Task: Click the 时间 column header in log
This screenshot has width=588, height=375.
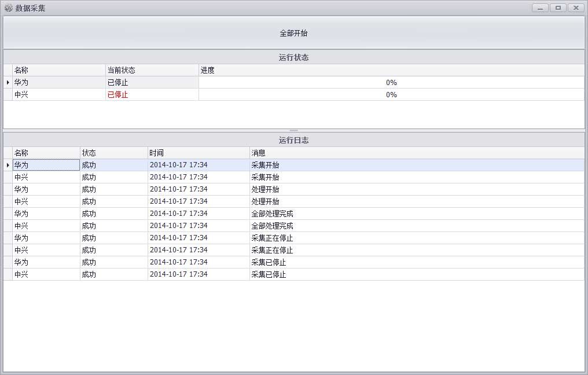Action: click(198, 153)
